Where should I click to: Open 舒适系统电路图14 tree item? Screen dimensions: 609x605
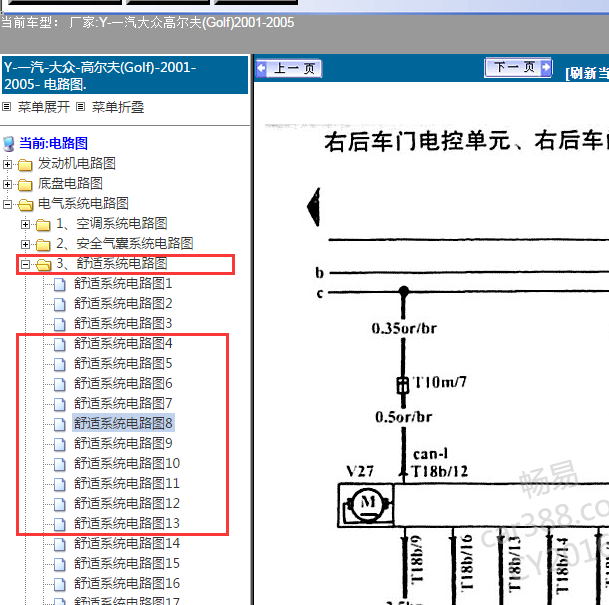point(127,544)
